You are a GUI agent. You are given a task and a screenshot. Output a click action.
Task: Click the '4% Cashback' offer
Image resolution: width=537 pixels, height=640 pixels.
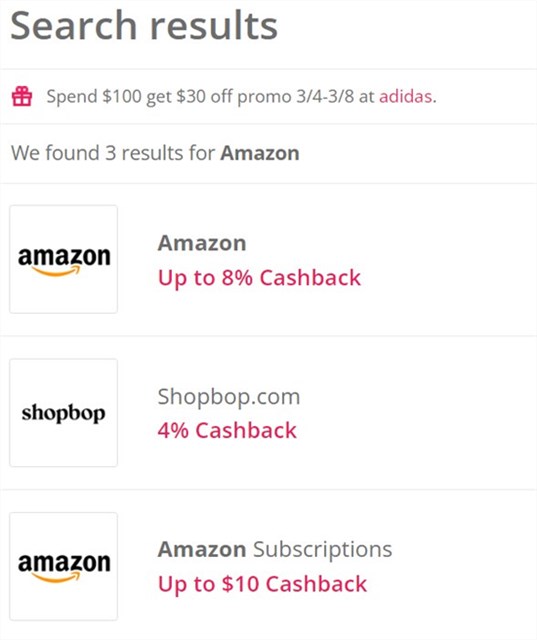click(227, 431)
